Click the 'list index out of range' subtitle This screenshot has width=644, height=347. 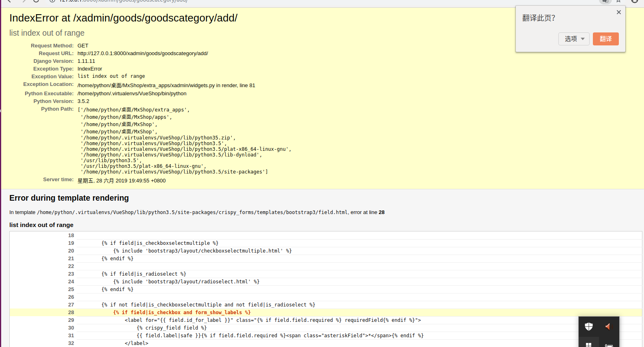pyautogui.click(x=47, y=33)
